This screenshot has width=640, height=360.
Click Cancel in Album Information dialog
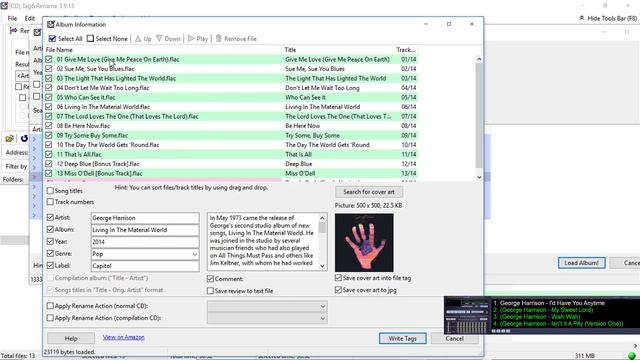pos(454,338)
